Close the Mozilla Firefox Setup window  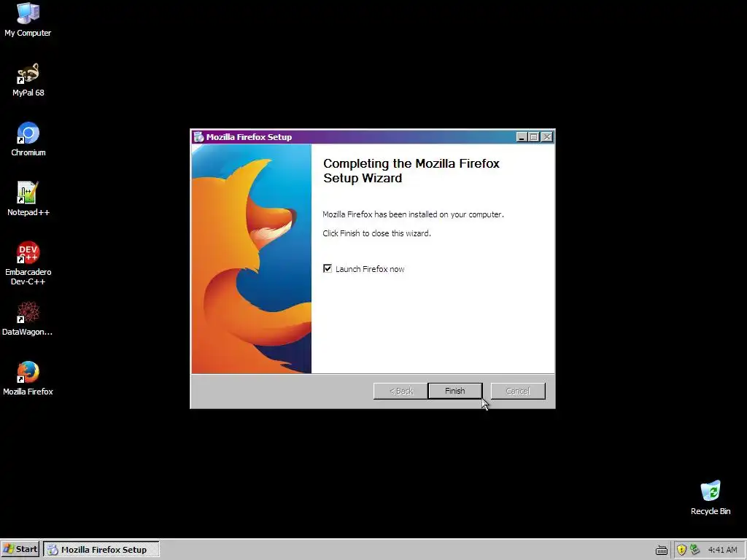pyautogui.click(x=547, y=137)
